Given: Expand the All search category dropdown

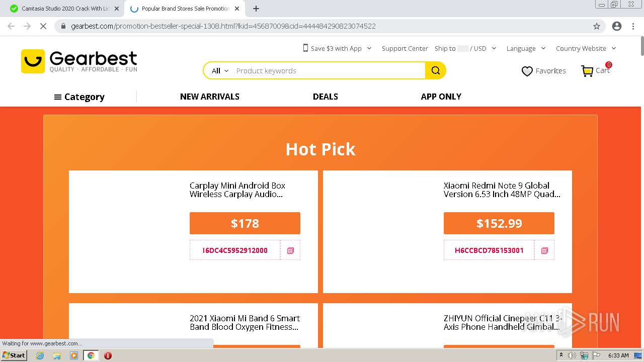Looking at the screenshot, I should (220, 71).
